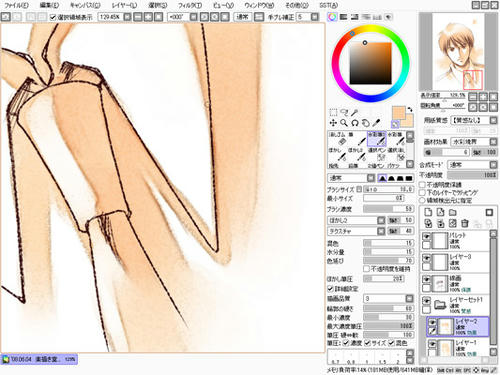Viewport: 500px width, 375px height.
Task: Create a new normal layer
Action: pyautogui.click(x=429, y=212)
